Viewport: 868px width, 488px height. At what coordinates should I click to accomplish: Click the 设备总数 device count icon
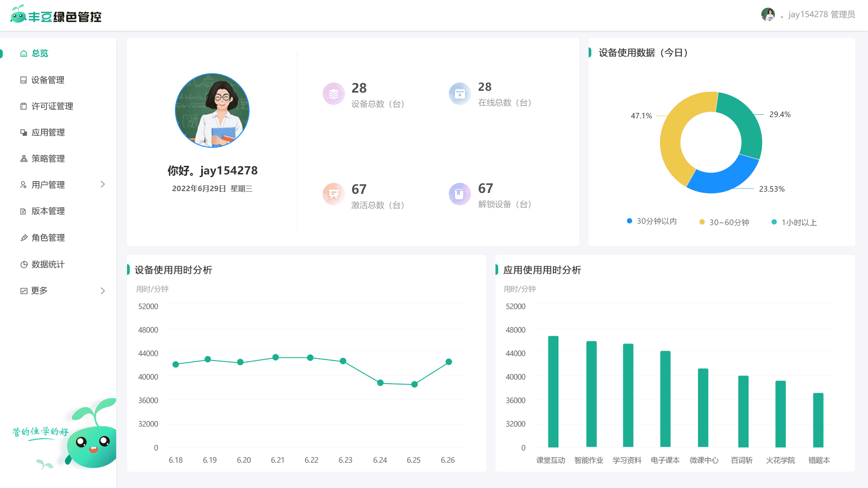(x=333, y=94)
